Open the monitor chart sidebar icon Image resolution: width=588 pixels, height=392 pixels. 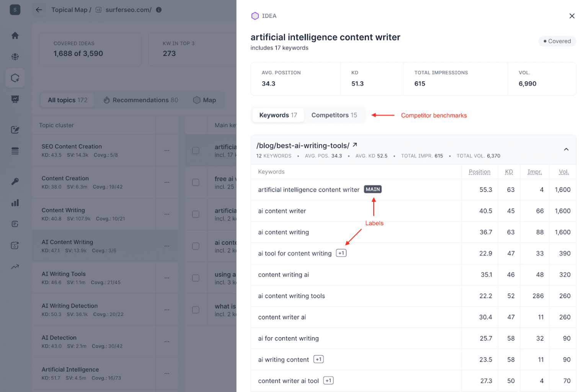click(15, 99)
